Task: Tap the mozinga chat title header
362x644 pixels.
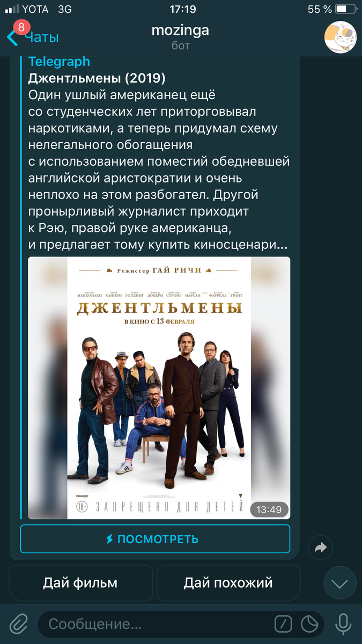Action: point(181,30)
